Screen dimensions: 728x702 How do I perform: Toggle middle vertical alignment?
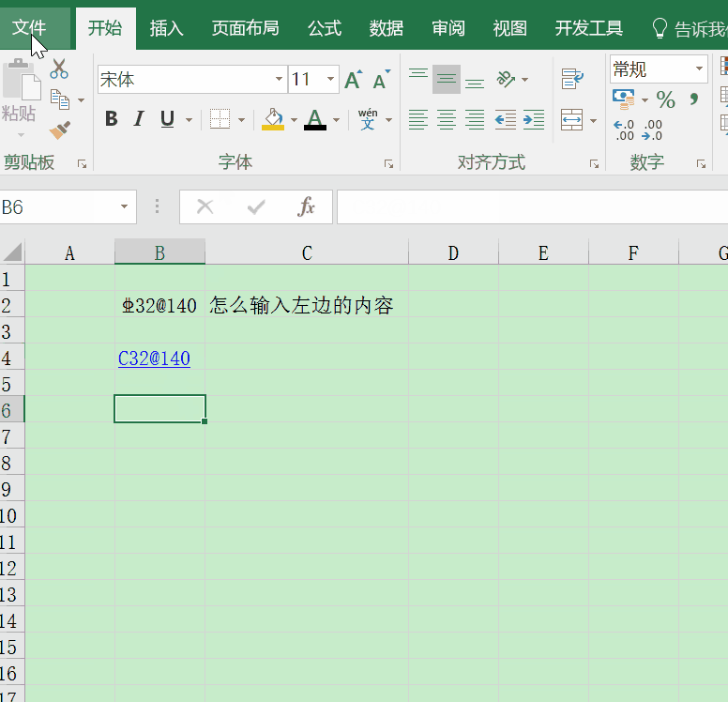click(447, 79)
